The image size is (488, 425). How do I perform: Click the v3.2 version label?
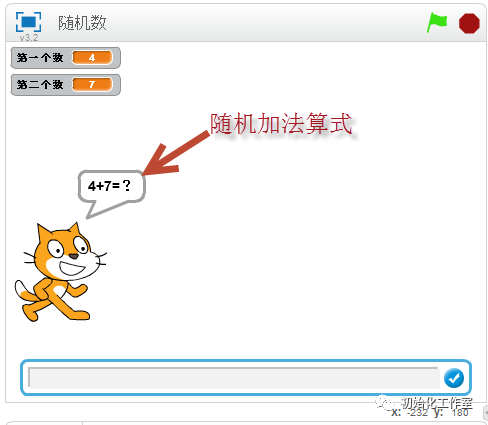[29, 38]
